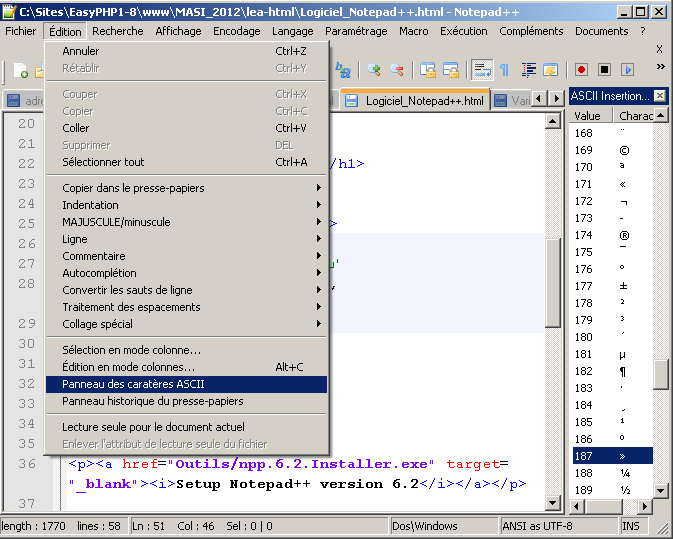The width and height of the screenshot is (673, 539).
Task: Choose Coller from the menu
Action: click(186, 128)
